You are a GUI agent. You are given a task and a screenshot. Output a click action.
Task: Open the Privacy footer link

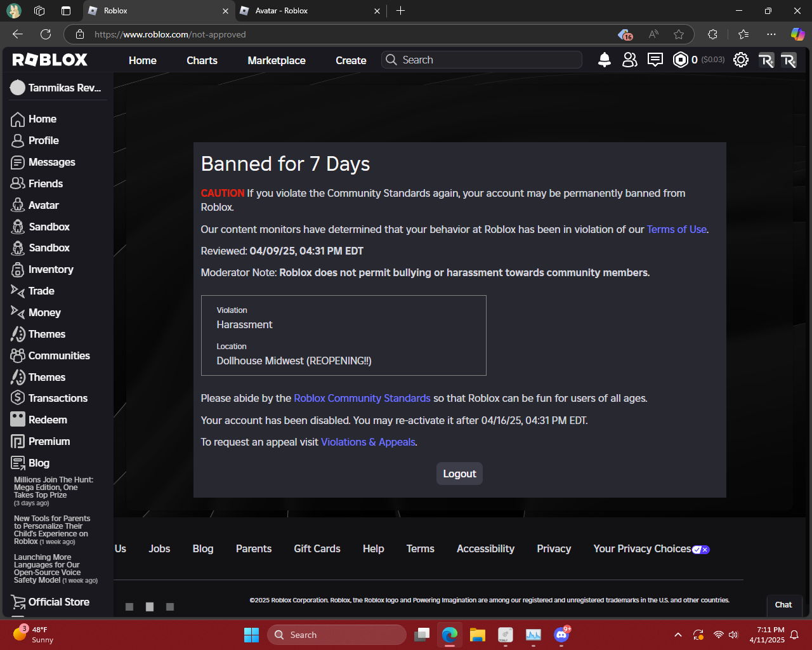tap(554, 549)
